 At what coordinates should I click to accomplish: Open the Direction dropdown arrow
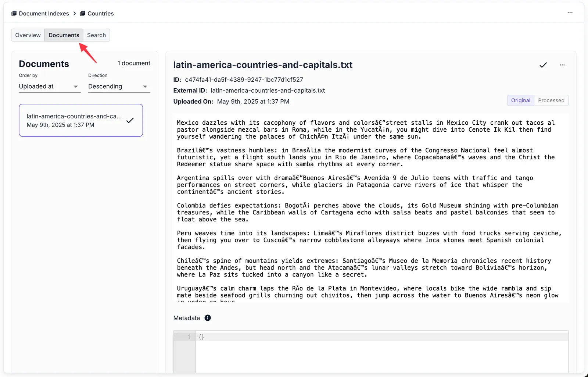pyautogui.click(x=145, y=87)
